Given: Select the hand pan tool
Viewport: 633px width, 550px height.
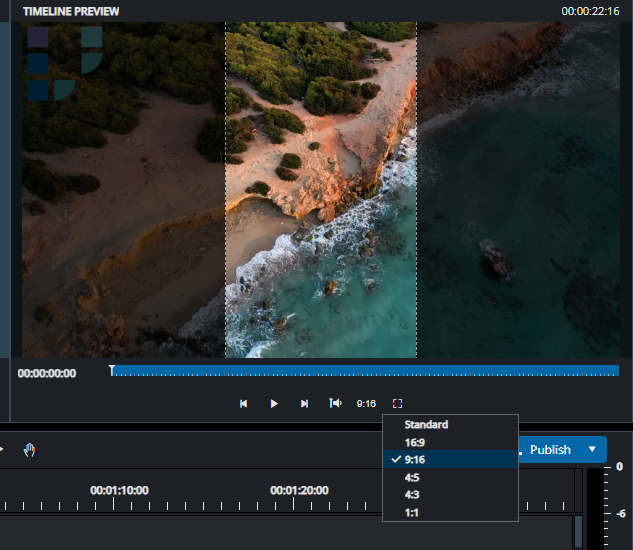Looking at the screenshot, I should tap(29, 450).
